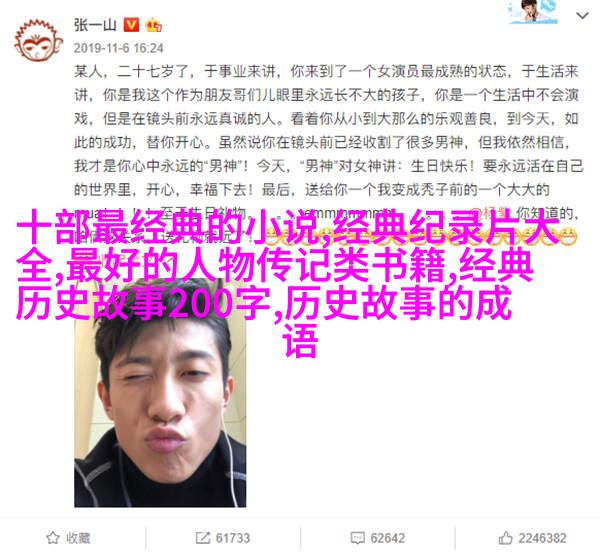The image size is (600, 558).
Task: Expand the post options chevron arrow
Action: click(582, 16)
